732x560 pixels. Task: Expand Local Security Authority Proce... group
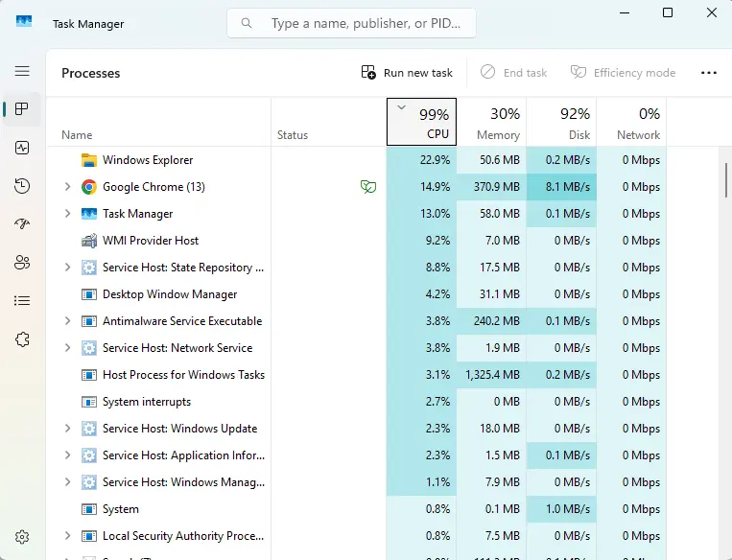coord(68,536)
